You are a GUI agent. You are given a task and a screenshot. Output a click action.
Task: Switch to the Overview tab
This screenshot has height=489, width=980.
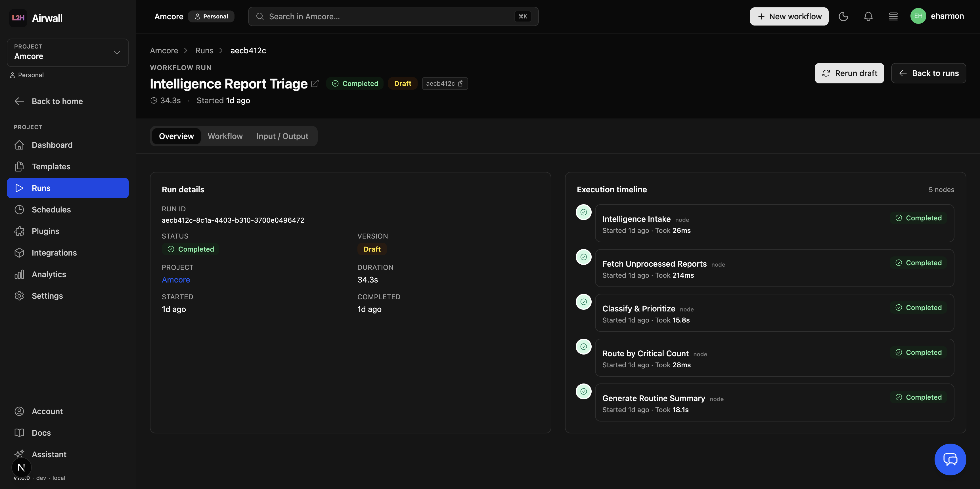pyautogui.click(x=176, y=136)
